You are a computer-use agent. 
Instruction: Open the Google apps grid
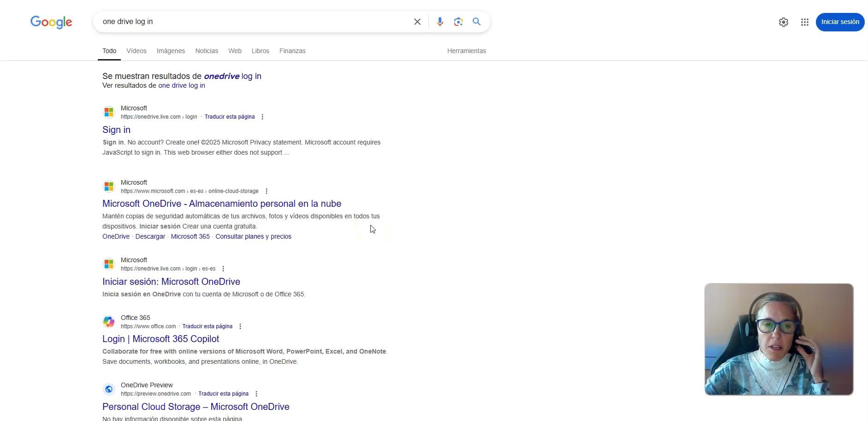tap(805, 22)
